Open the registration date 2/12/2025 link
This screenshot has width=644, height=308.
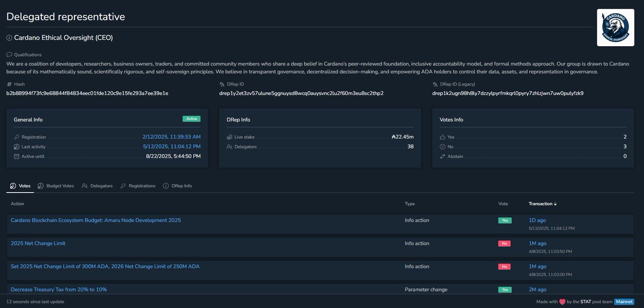172,137
